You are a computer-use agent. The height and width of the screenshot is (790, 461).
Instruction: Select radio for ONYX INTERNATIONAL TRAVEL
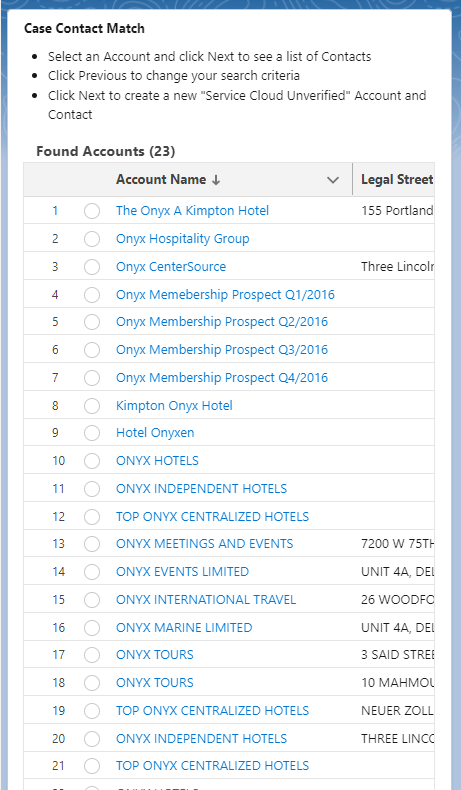pos(92,600)
